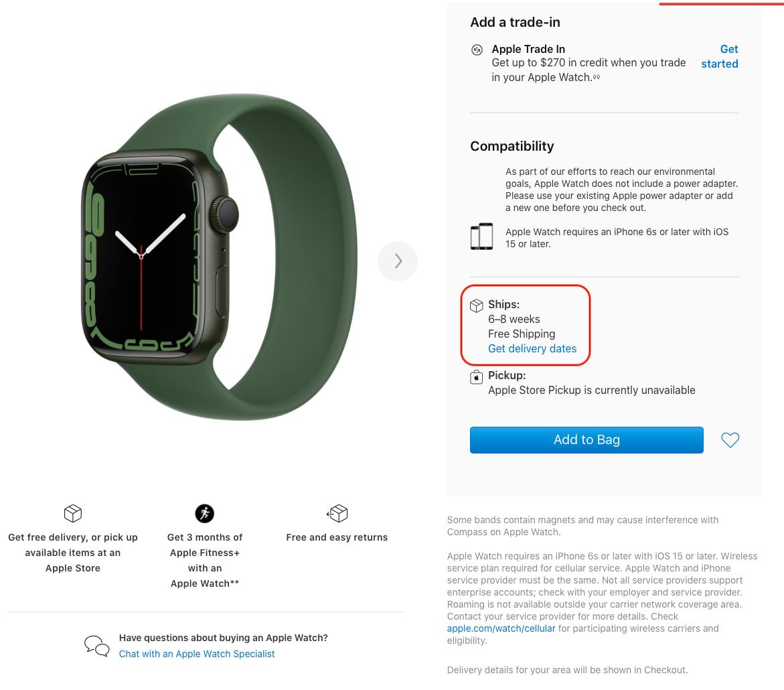Click the Apple Fitness+ runner icon

pos(204,514)
